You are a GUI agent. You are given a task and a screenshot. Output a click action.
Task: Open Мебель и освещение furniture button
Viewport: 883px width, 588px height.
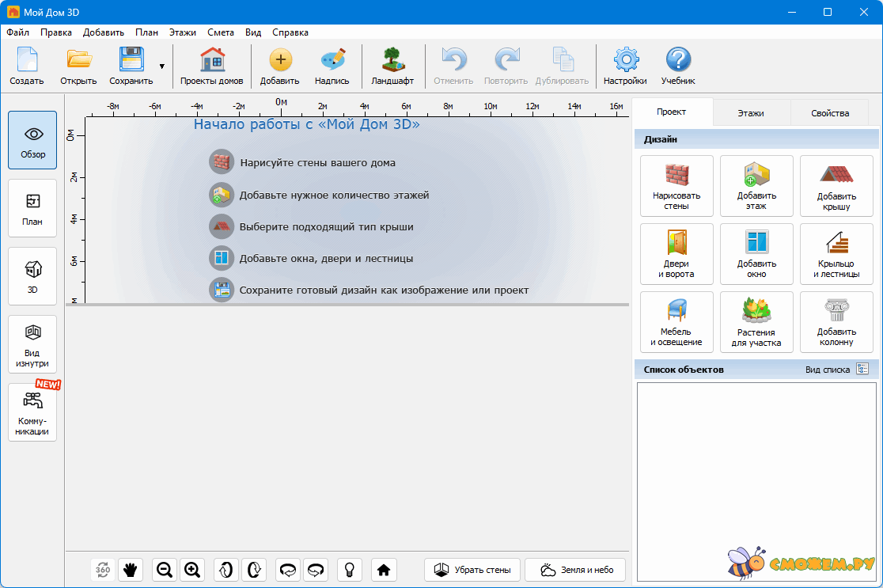[x=676, y=322]
